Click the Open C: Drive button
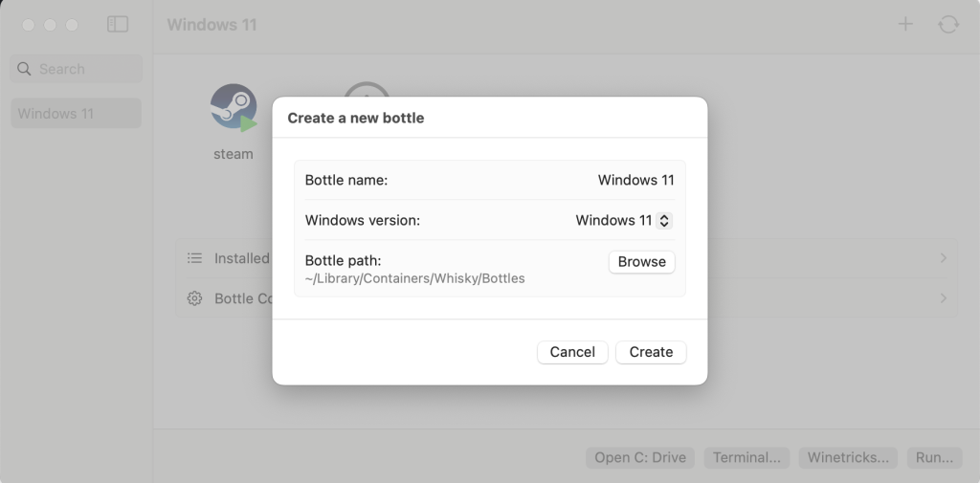This screenshot has height=483, width=980. point(640,457)
